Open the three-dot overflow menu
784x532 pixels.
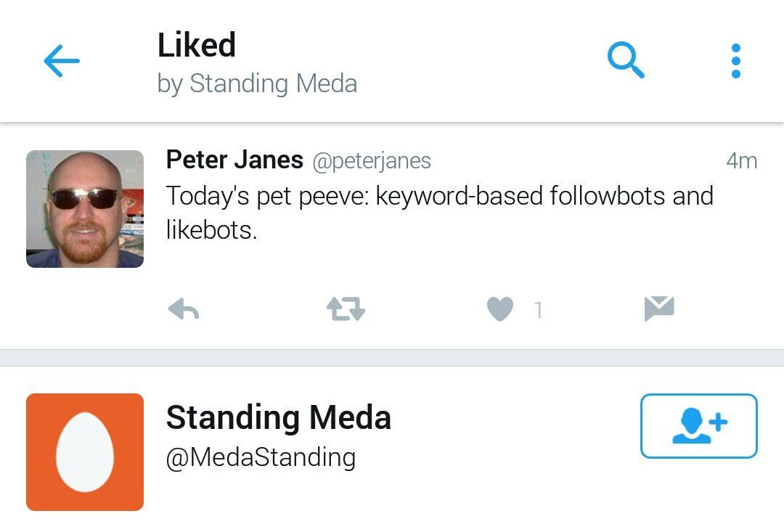pos(735,61)
